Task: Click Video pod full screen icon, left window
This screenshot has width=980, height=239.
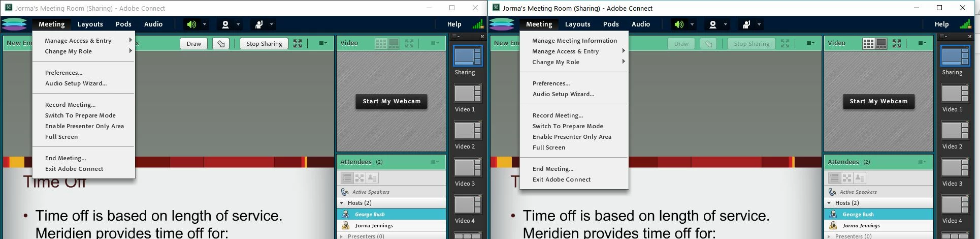Action: (409, 44)
